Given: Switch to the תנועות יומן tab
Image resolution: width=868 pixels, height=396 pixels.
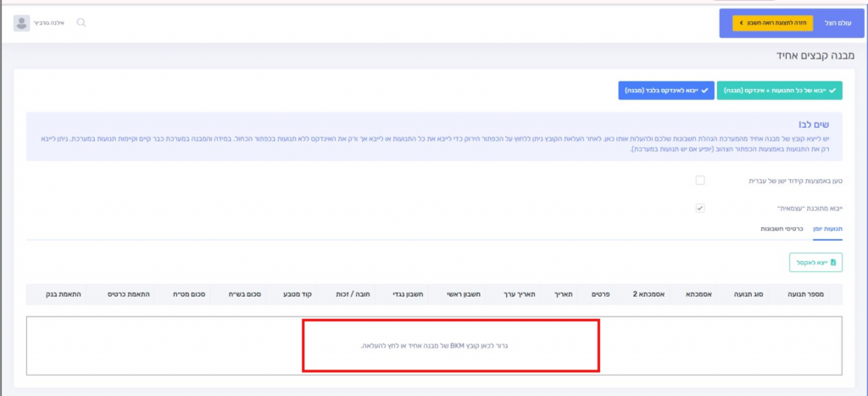Looking at the screenshot, I should [x=821, y=229].
